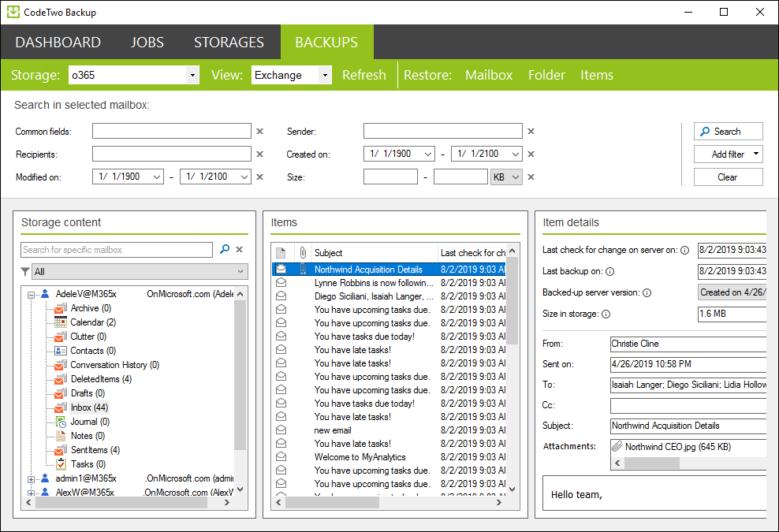Viewport: 779px width, 532px height.
Task: Select the Inbox (44) folder
Action: [x=89, y=407]
